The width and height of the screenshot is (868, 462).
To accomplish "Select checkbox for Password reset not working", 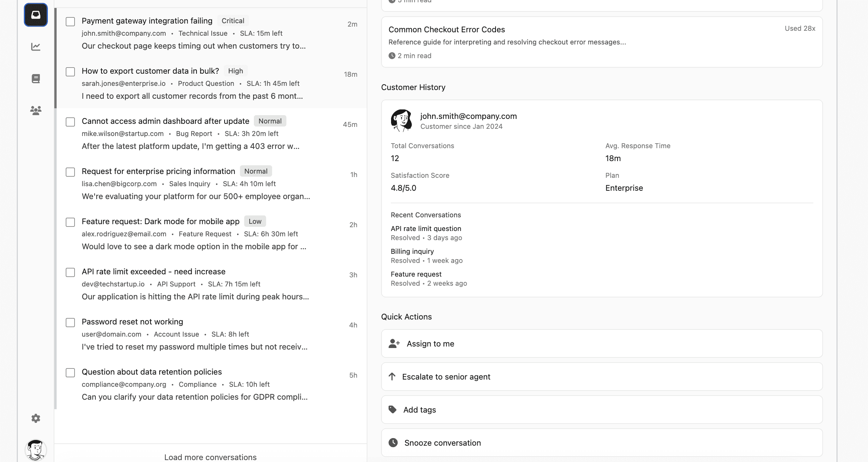I will 70,323.
